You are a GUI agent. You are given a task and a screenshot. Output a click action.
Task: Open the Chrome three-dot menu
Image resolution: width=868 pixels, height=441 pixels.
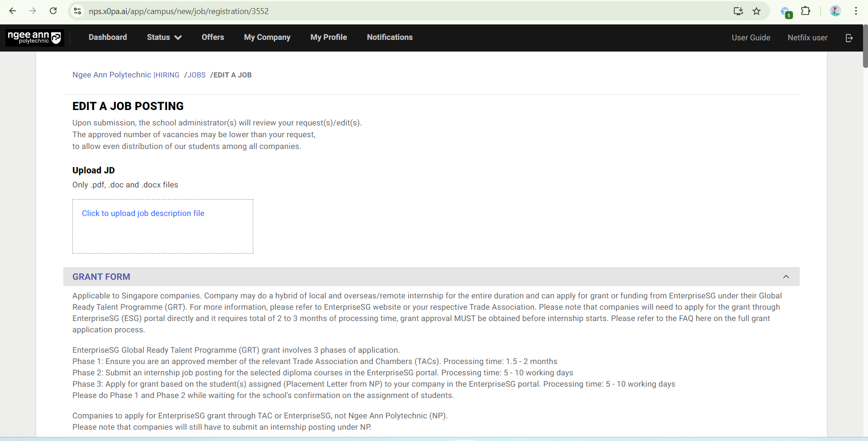click(856, 11)
